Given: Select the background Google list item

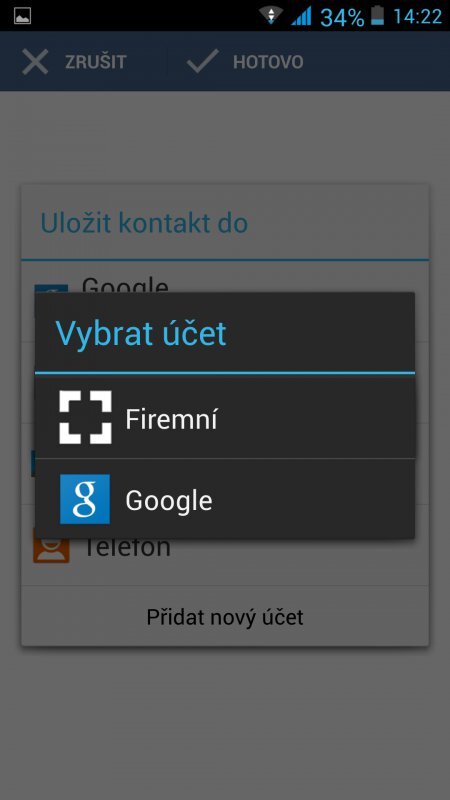Looking at the screenshot, I should tap(225, 278).
